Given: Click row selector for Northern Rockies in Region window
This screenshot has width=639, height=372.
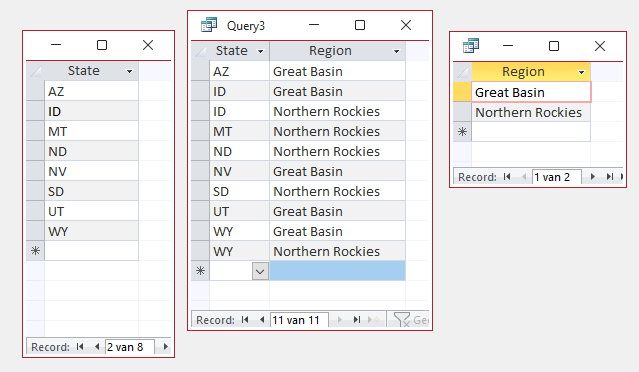Looking at the screenshot, I should tap(462, 112).
